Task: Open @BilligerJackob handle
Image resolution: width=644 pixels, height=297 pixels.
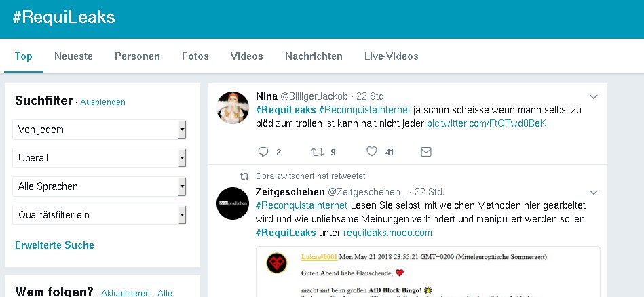Action: pos(314,96)
